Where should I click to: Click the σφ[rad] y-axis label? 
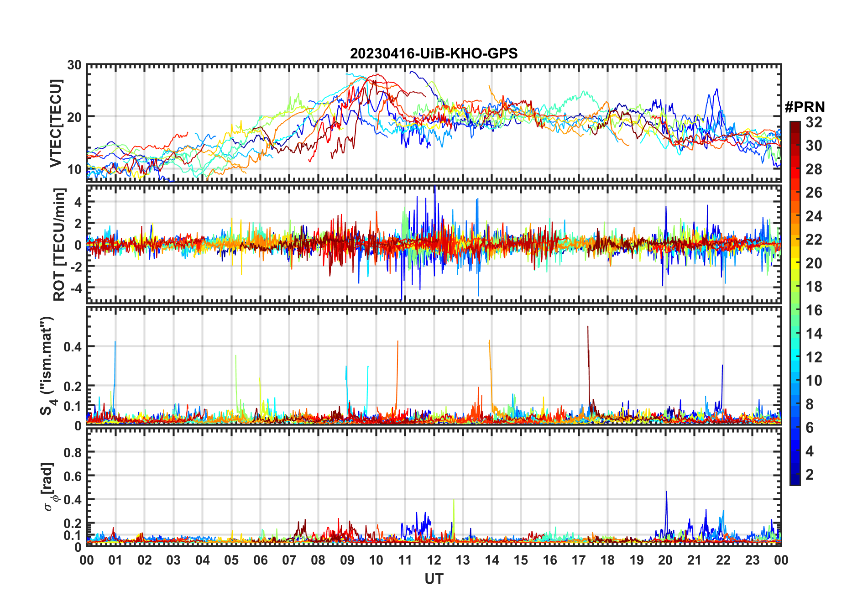pyautogui.click(x=49, y=487)
